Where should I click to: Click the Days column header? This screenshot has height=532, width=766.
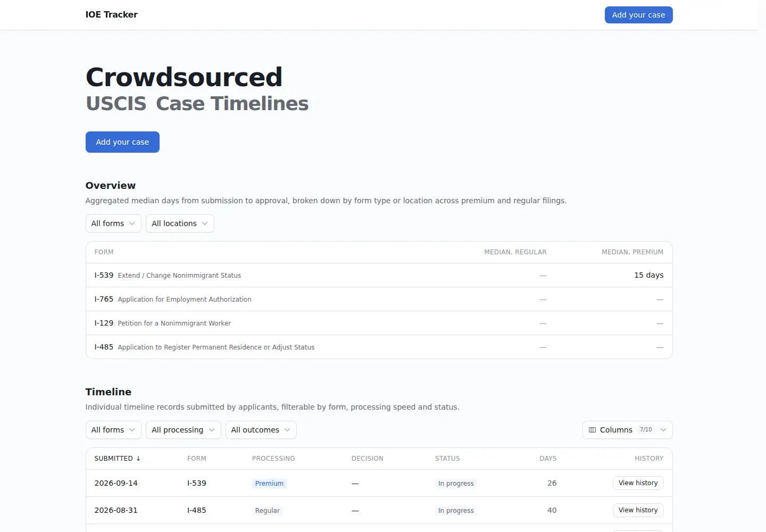[x=548, y=459]
